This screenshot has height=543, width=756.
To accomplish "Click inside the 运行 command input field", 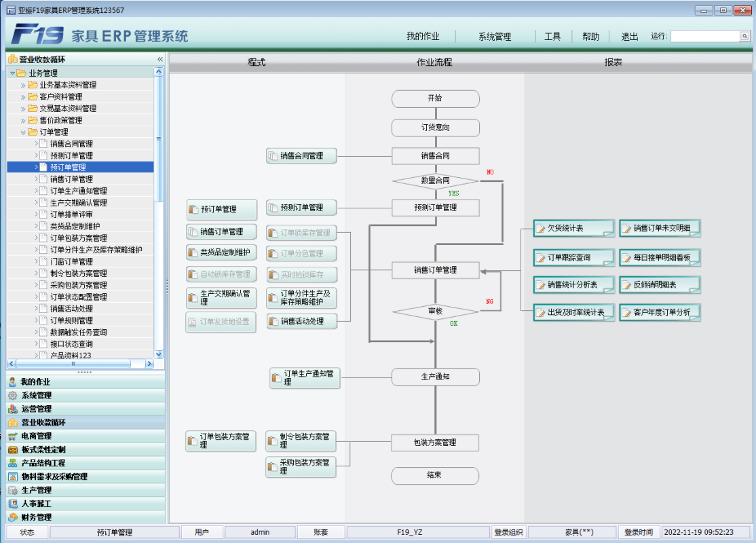I will tap(706, 36).
